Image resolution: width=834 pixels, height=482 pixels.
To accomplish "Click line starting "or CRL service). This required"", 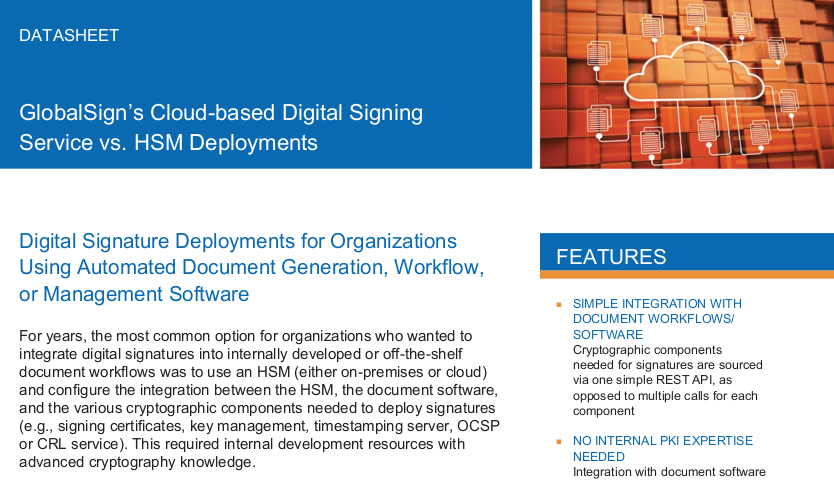I will pos(242,444).
